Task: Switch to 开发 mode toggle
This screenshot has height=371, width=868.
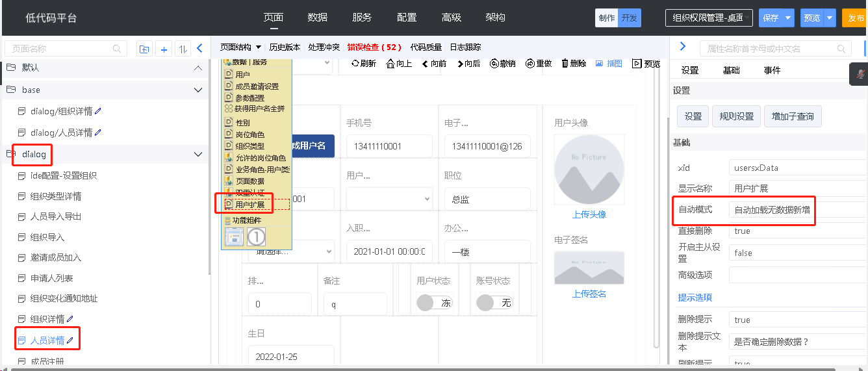Action: pyautogui.click(x=629, y=18)
